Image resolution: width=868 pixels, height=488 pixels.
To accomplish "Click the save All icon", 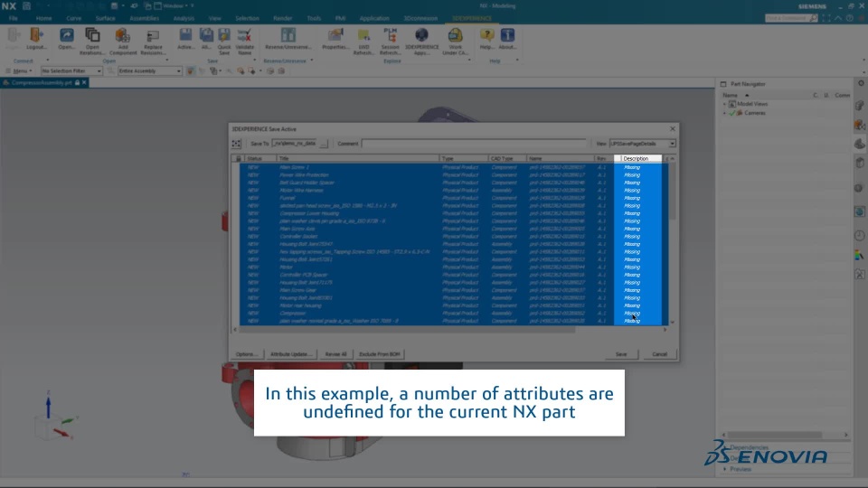I will (x=206, y=35).
